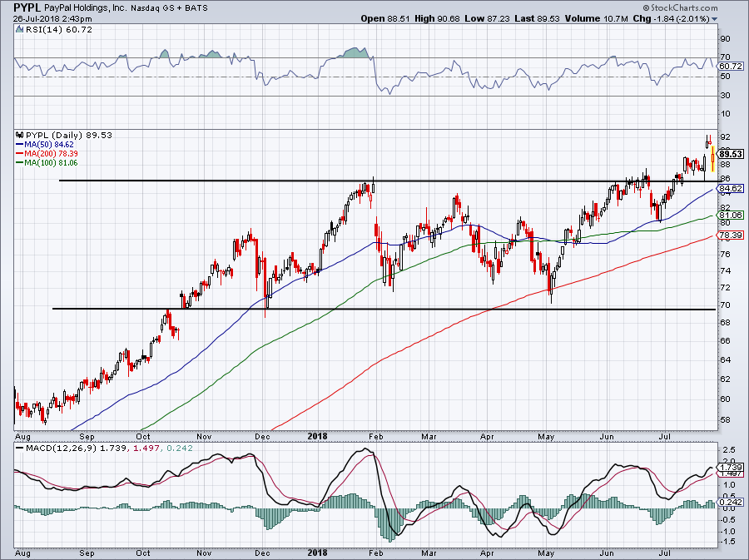Click the 0.242 histogram value in MACD legend
The image size is (749, 560).
(x=180, y=448)
